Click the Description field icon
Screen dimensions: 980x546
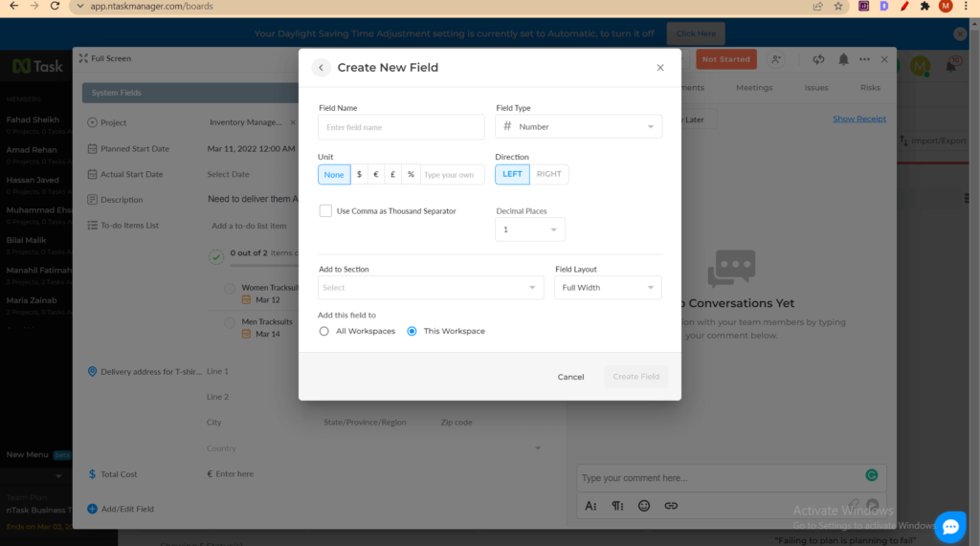(93, 200)
